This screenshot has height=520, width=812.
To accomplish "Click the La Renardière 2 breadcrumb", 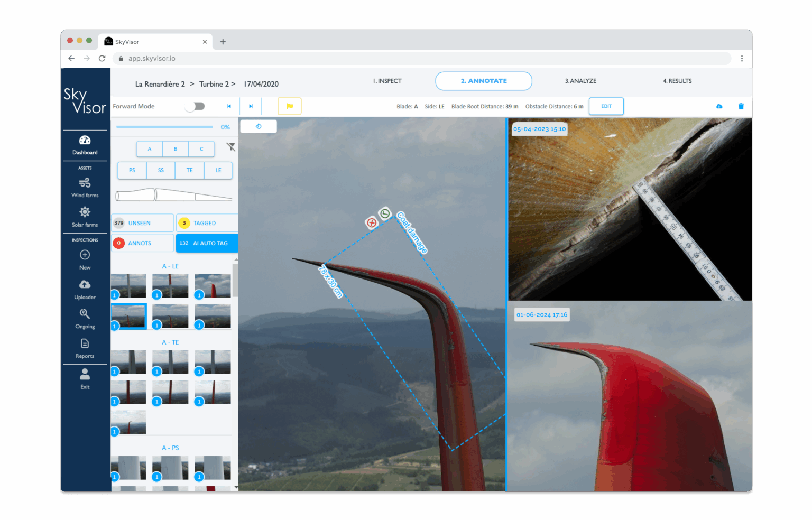I will pos(160,84).
